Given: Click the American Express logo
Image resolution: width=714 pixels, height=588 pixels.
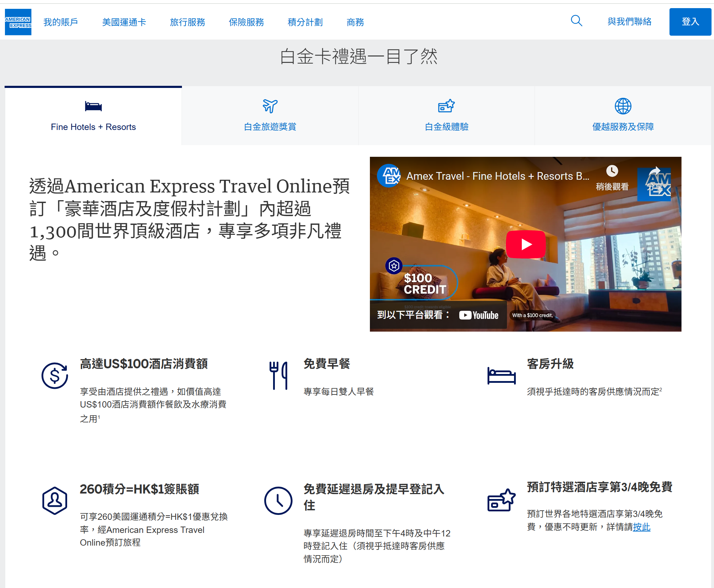Looking at the screenshot, I should coord(18,22).
